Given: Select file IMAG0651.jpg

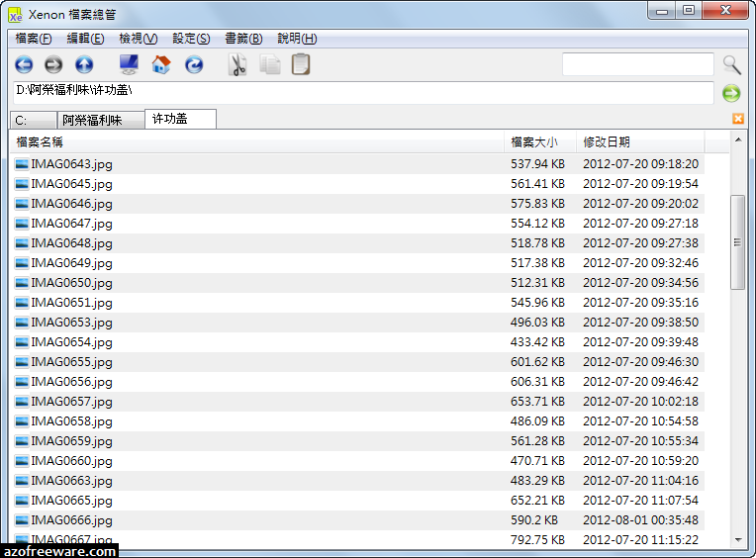Looking at the screenshot, I should 72,303.
